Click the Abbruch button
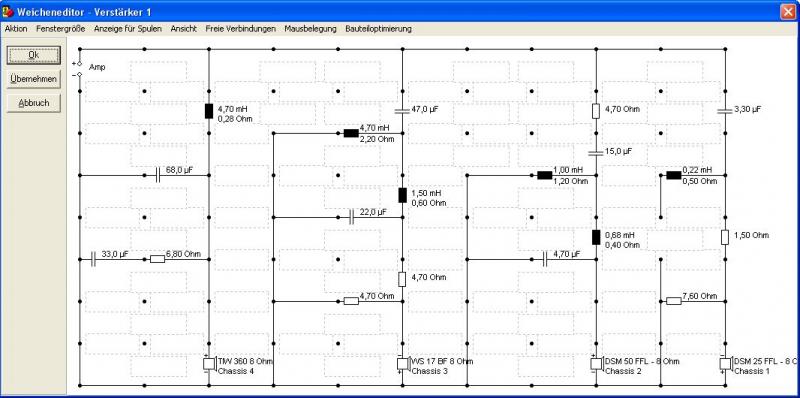Viewport: 800px width, 398px height. (x=34, y=103)
